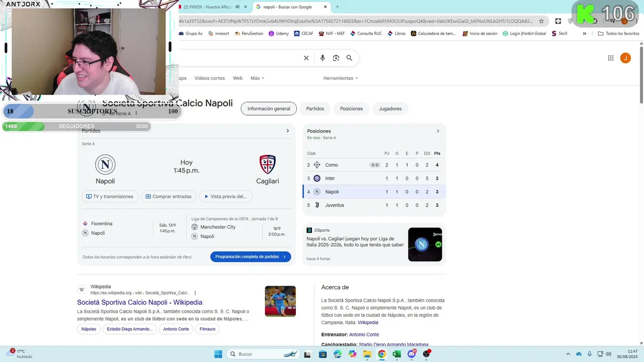Viewport: 644px width, 362px height.
Task: Open File Explorer from the taskbar
Action: pos(367,354)
